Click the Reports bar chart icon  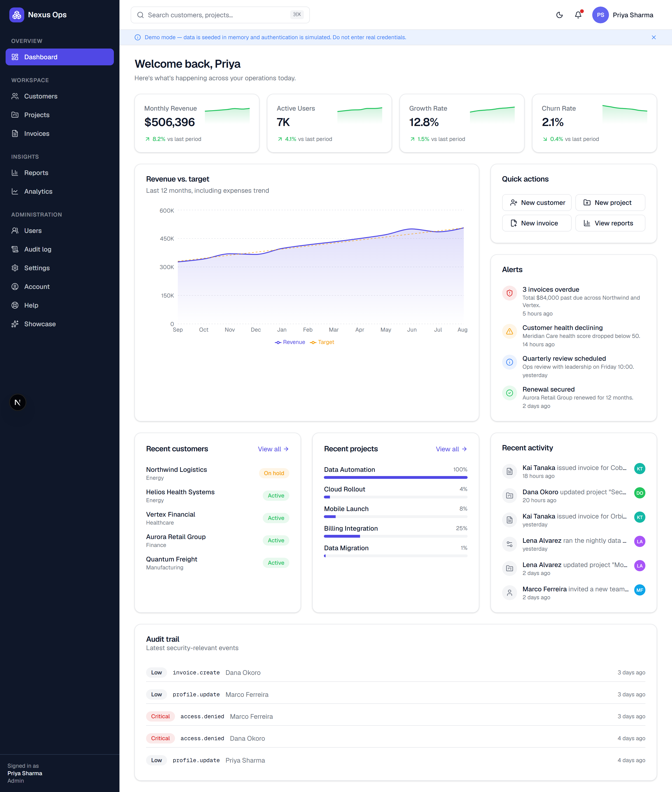(15, 173)
